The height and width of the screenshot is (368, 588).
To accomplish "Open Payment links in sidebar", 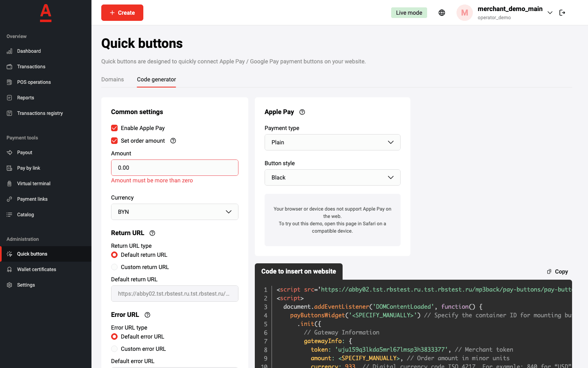I will tap(46, 199).
